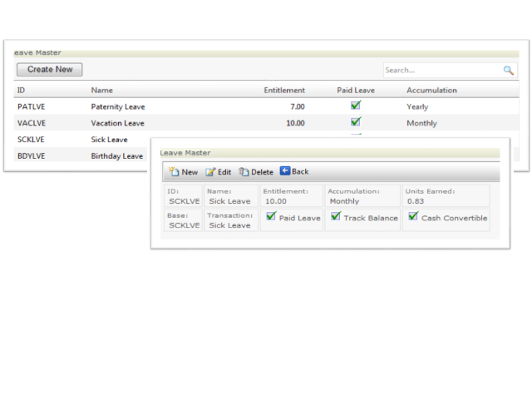532x399 pixels.
Task: Select the BDYLVE row ID
Action: click(x=31, y=155)
